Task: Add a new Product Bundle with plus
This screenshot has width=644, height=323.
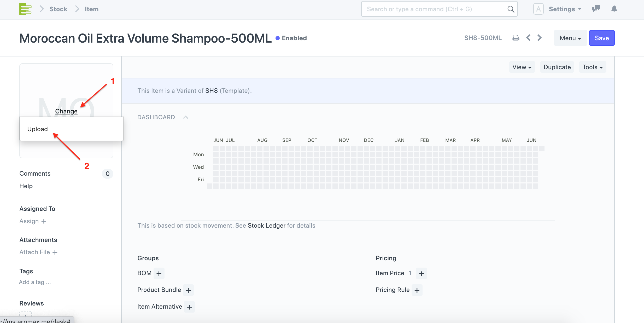Action: [x=188, y=290]
